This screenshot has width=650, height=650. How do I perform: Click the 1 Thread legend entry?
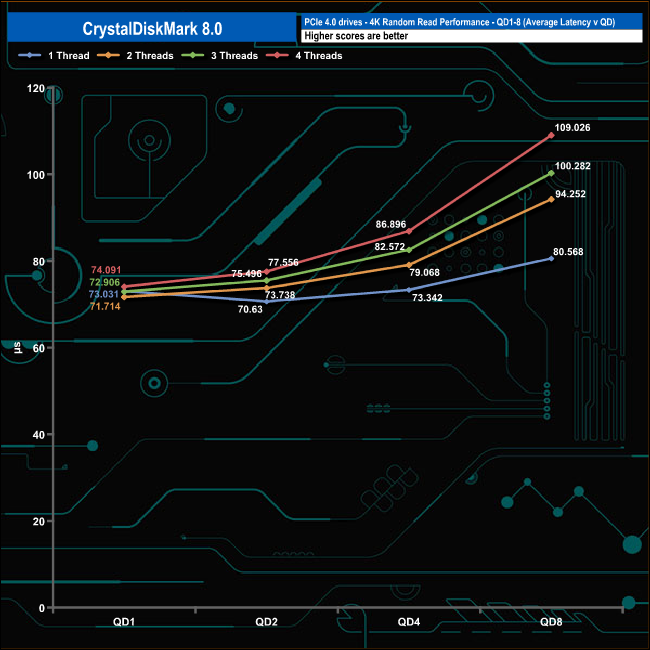(x=54, y=56)
